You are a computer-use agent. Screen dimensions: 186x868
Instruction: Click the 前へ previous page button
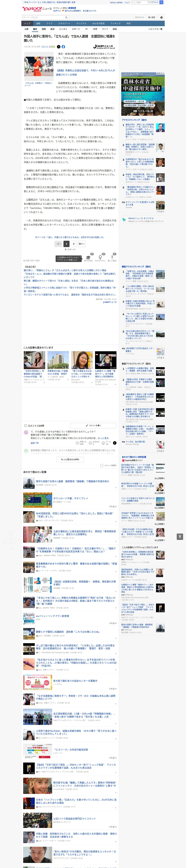(x=59, y=244)
